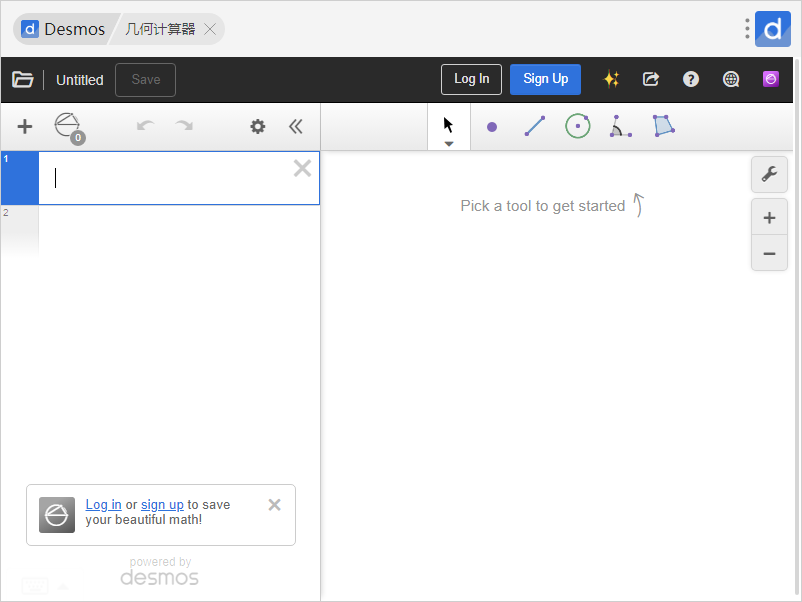Click the sign up link in popup
This screenshot has height=602, width=802.
162,505
